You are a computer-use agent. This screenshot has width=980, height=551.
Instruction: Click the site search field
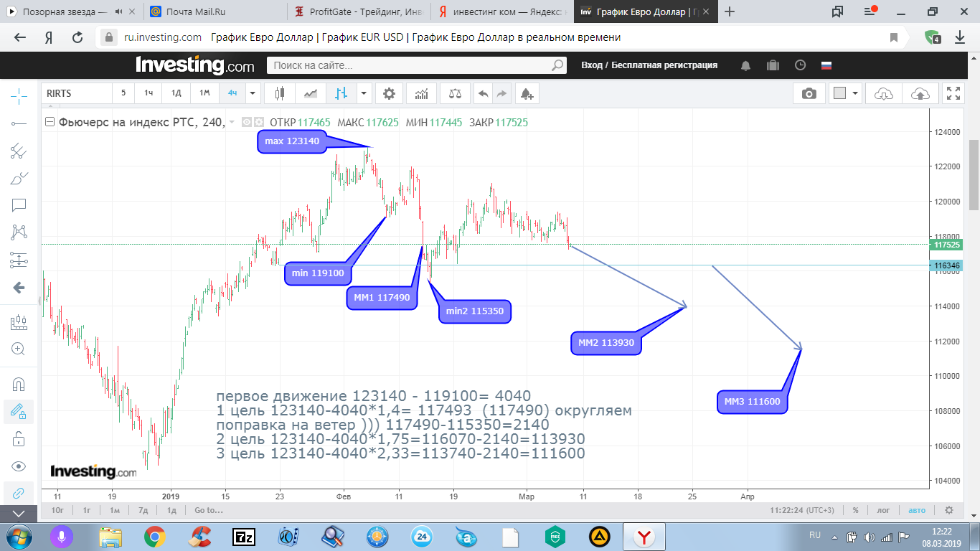(407, 65)
